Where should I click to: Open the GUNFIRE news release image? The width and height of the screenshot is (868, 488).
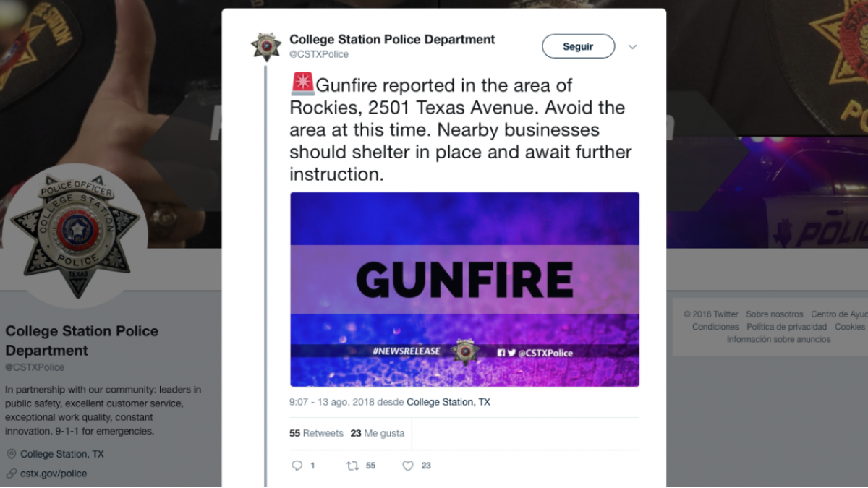(x=464, y=289)
